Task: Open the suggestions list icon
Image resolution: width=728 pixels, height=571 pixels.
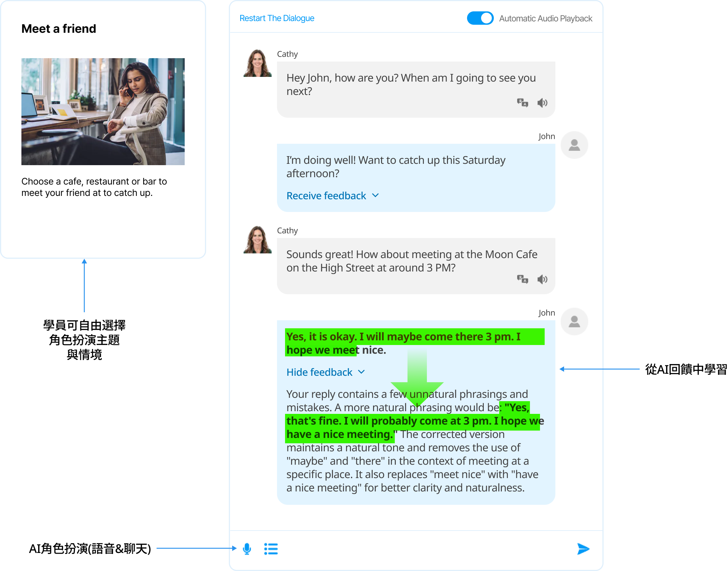Action: pos(271,549)
